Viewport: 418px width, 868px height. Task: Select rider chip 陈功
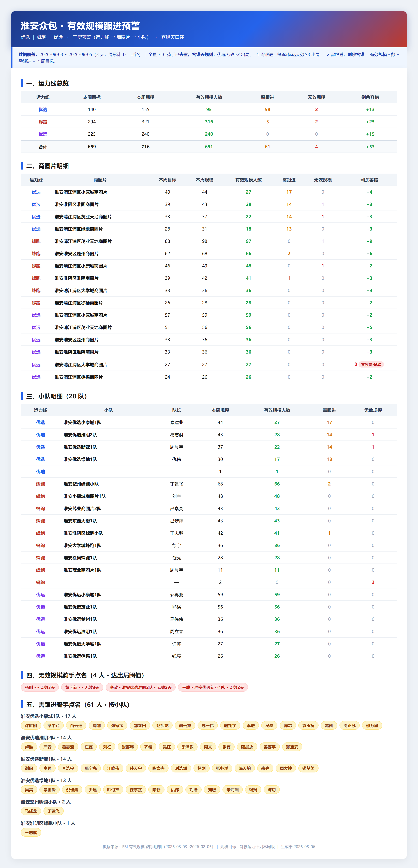point(272,790)
